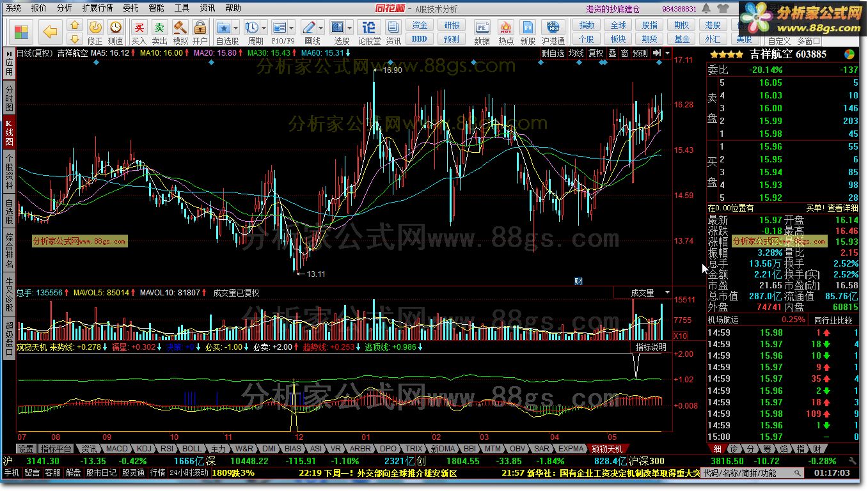
Task: Click the skip-to-end arrow in chart toolbar
Action: pos(656,54)
